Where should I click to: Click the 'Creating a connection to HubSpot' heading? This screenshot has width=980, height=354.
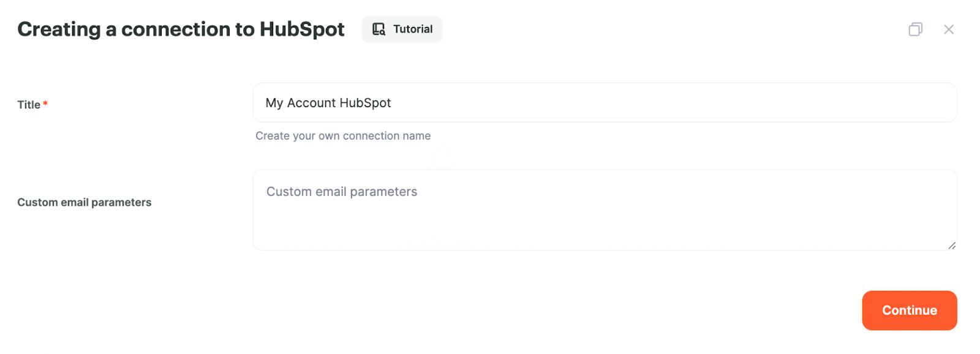click(x=181, y=29)
